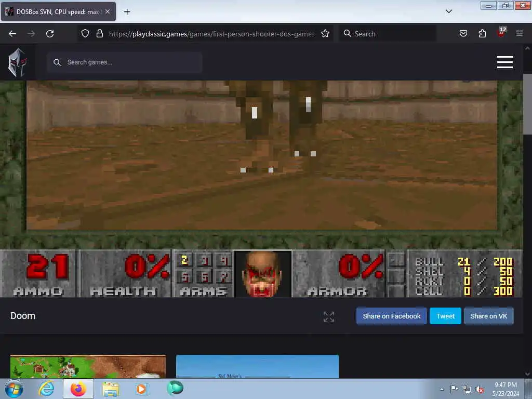This screenshot has width=532, height=399.
Task: Launch Internet Explorer from the taskbar
Action: [x=46, y=389]
